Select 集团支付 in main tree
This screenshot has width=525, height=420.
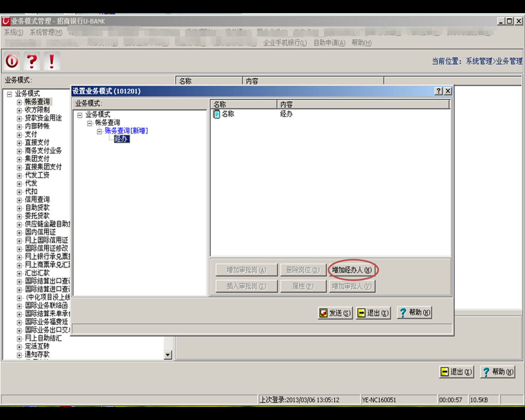pyautogui.click(x=37, y=159)
